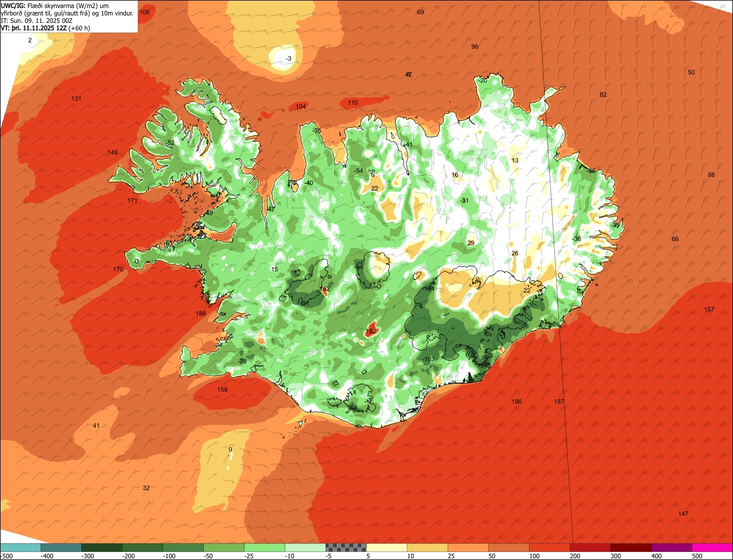This screenshot has height=560, width=733.
Task: Click the 26 value in eastern Iceland
Action: coord(515,253)
